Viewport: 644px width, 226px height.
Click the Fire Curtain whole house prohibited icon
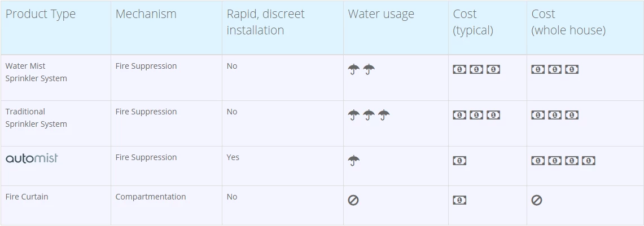[537, 200]
